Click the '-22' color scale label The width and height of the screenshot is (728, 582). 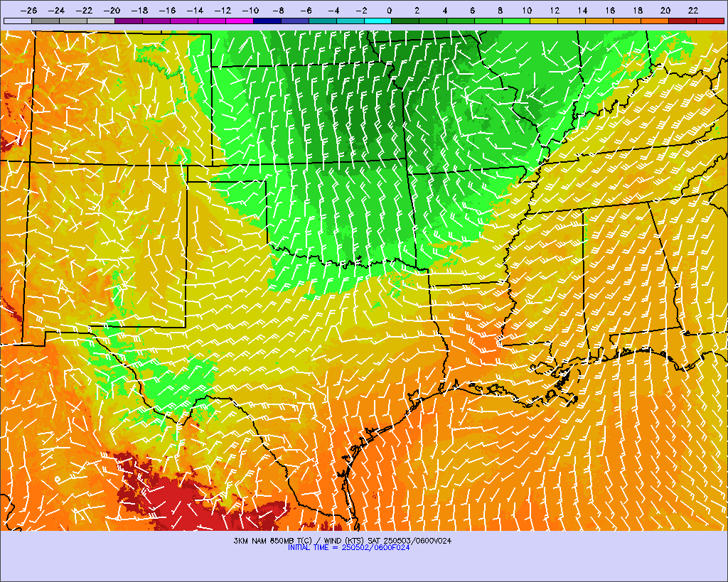(84, 11)
